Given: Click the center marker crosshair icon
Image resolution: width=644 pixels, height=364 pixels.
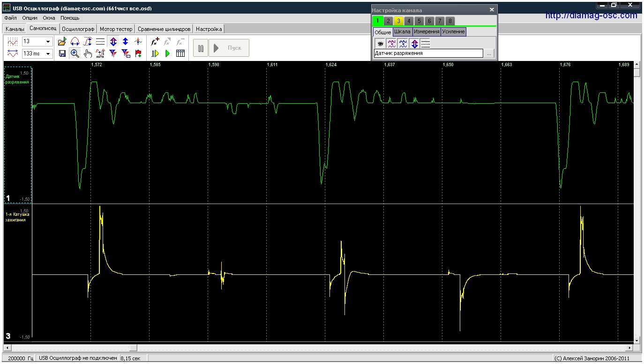Looking at the screenshot, I should pos(138,41).
